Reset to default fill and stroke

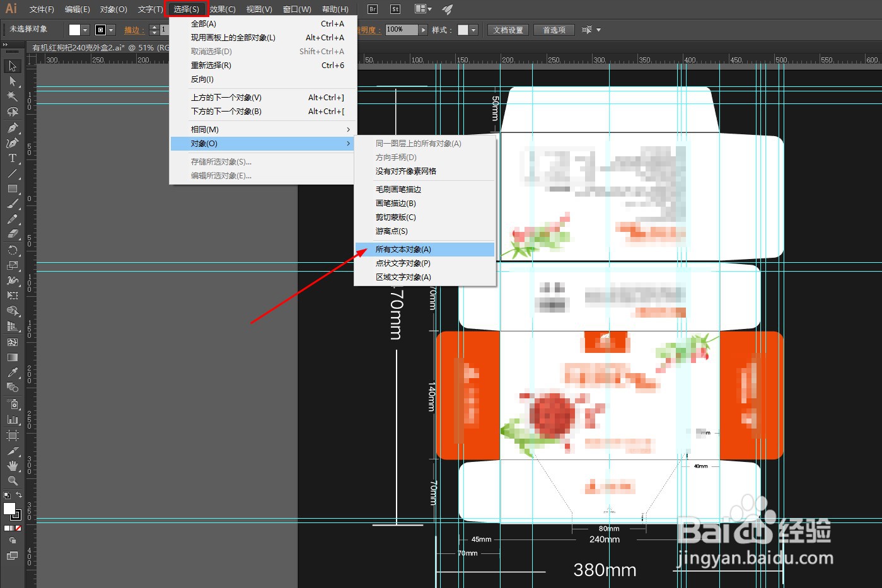pos(6,495)
